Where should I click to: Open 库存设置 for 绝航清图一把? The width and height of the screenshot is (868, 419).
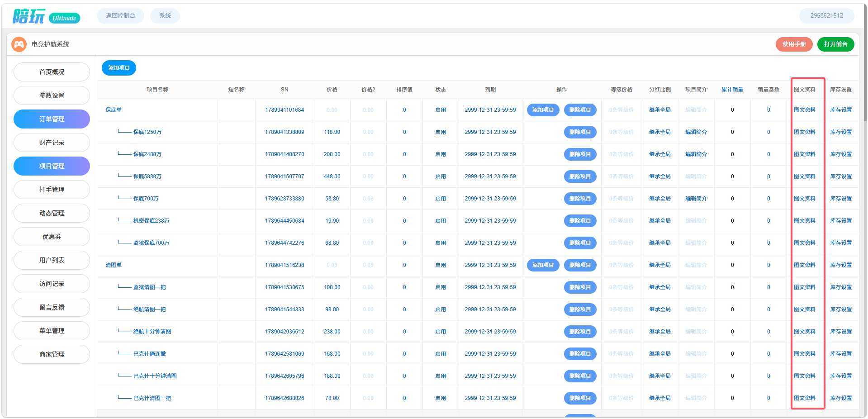(841, 309)
